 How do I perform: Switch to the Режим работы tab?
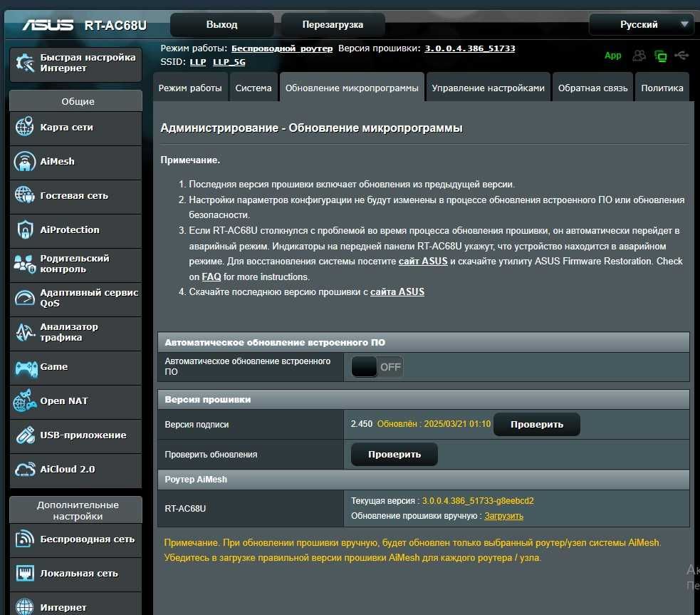tap(190, 88)
